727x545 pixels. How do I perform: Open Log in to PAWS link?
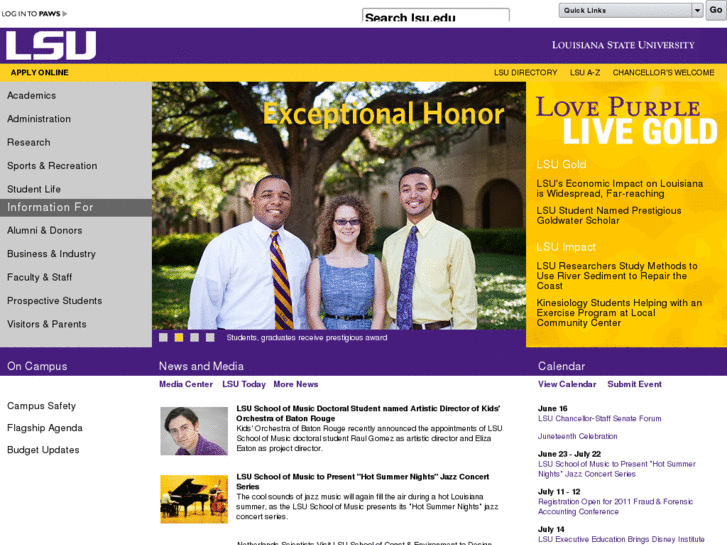34,13
